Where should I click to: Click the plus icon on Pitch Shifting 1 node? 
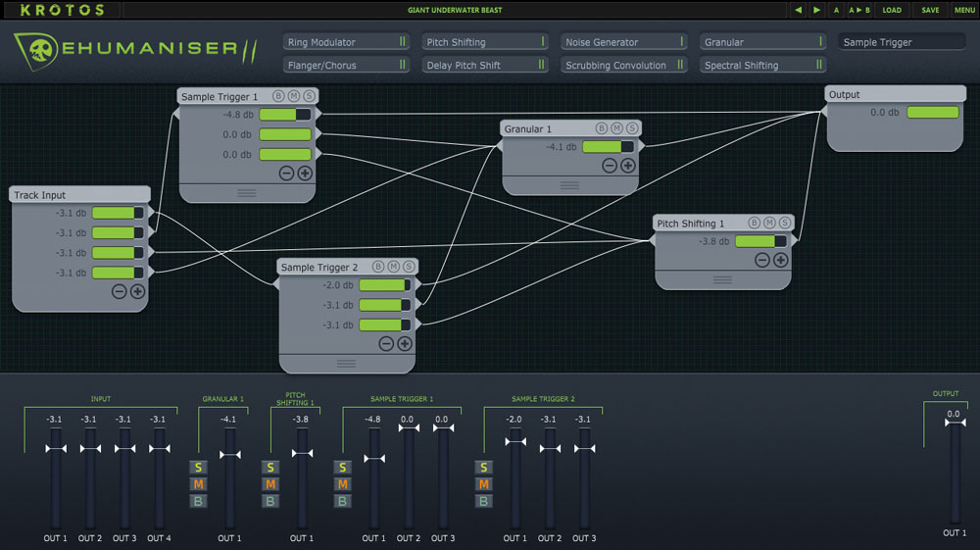pos(780,260)
